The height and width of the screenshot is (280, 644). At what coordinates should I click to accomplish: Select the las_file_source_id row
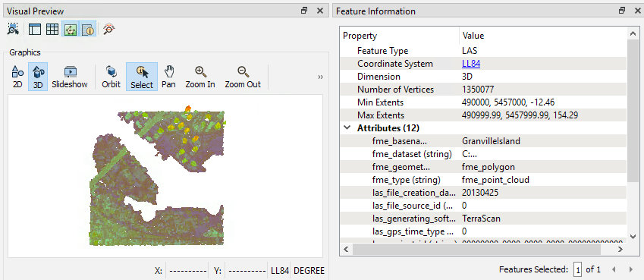point(484,205)
